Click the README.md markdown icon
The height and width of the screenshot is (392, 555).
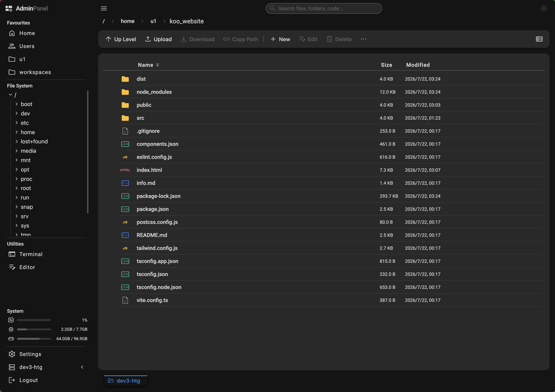point(125,235)
